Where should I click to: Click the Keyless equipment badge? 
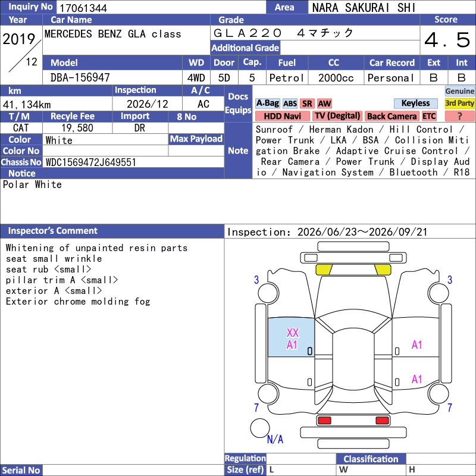415,103
